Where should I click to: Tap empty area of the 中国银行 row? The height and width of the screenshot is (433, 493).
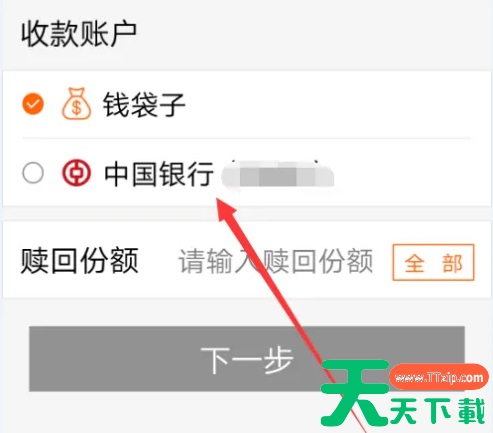410,173
